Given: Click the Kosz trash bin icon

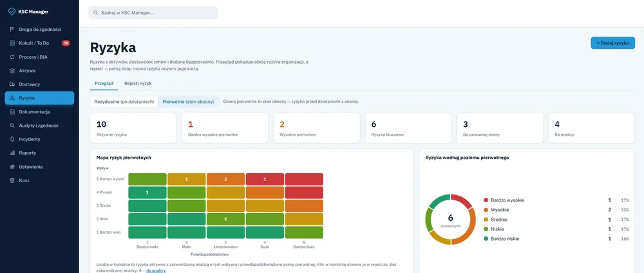Looking at the screenshot, I should coord(12,180).
